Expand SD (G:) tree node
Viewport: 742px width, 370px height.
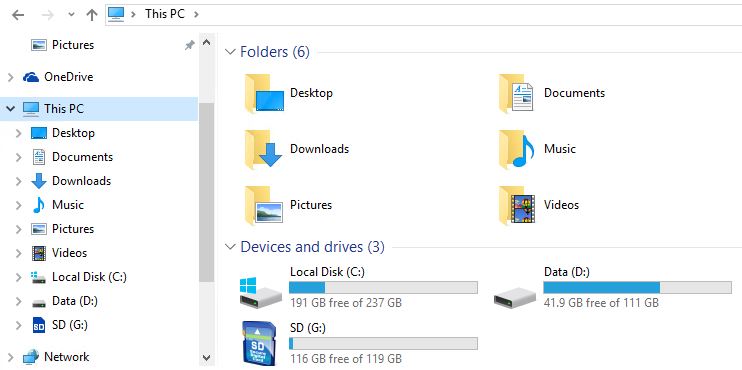click(18, 326)
